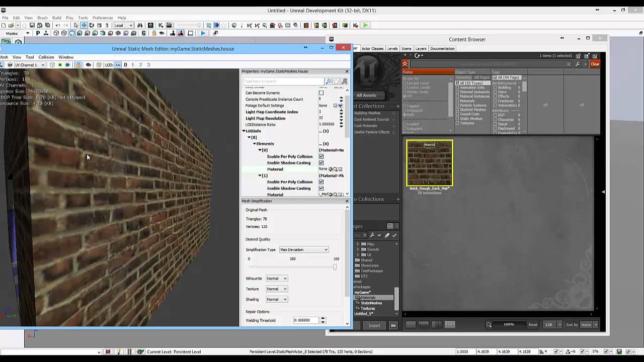Click the All Assets button
The image size is (644, 362).
click(366, 96)
